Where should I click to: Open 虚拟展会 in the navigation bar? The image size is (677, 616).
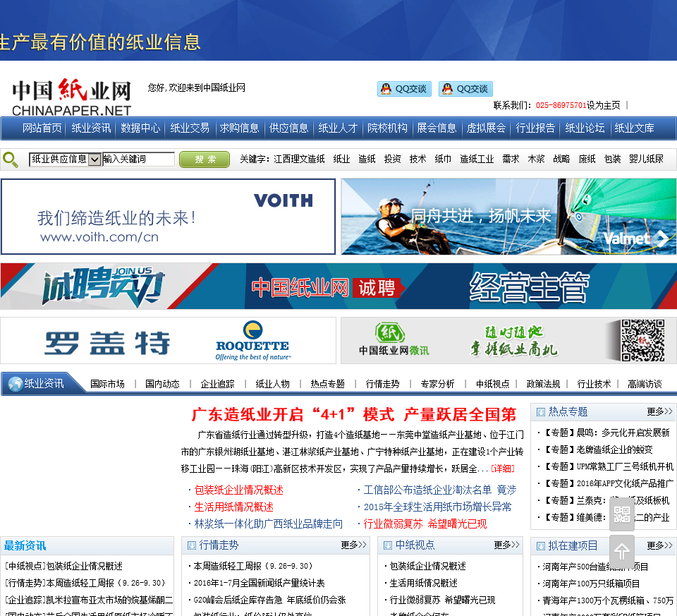[486, 128]
